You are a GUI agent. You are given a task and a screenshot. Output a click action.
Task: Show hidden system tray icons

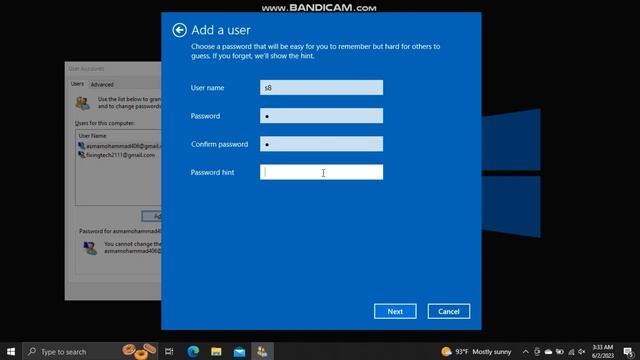526,351
